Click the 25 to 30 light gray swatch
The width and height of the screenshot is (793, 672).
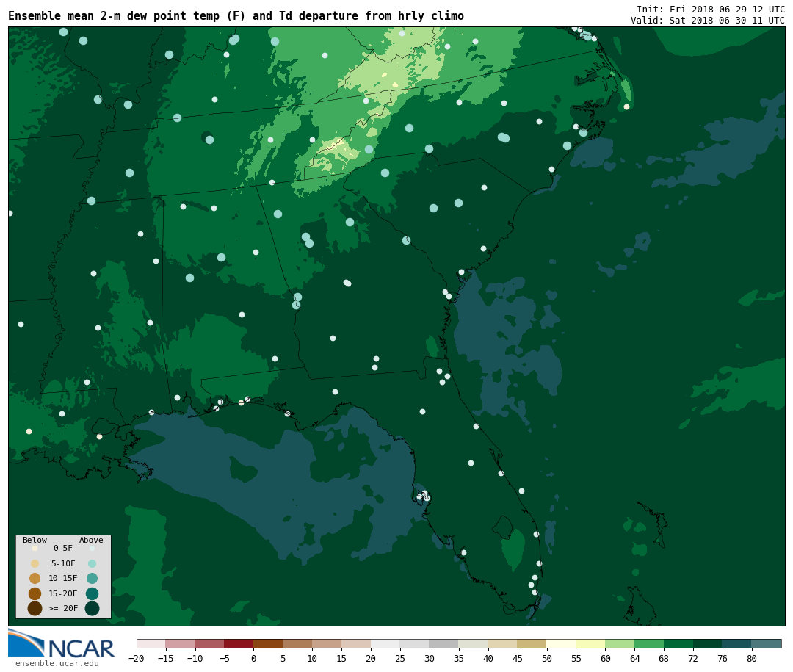[415, 643]
